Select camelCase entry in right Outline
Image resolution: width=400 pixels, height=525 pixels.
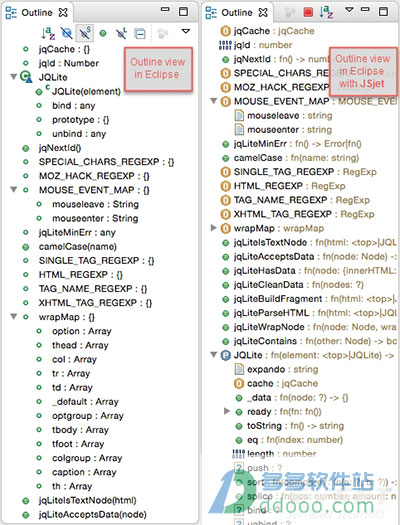[x=258, y=158]
